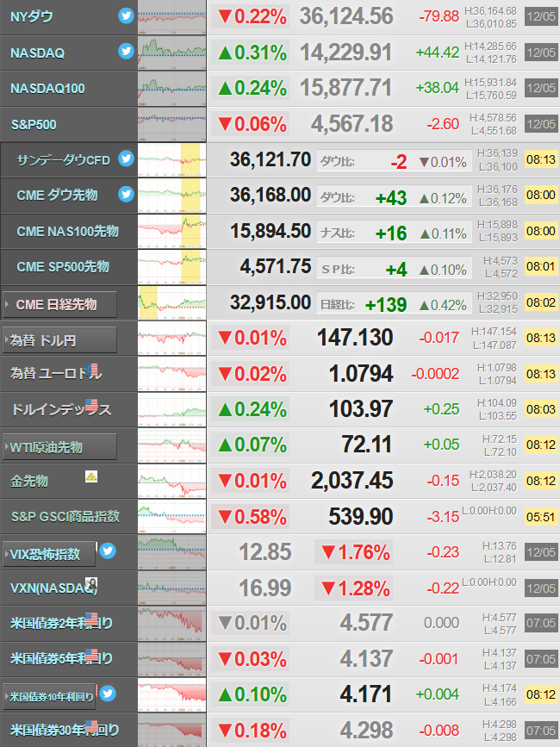Select the NASDAQ100 row label
The image size is (560, 747).
47,89
